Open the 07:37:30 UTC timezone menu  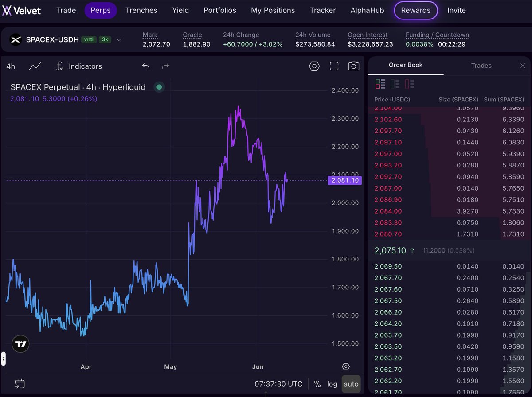278,384
